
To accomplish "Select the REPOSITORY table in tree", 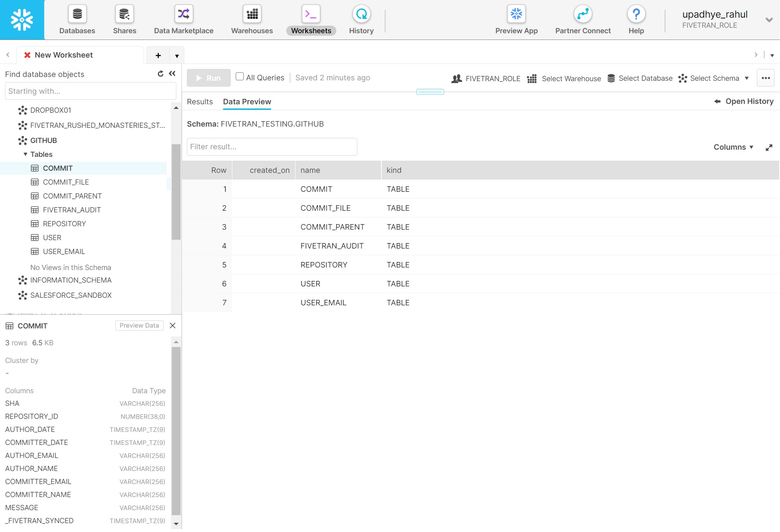I will [64, 224].
